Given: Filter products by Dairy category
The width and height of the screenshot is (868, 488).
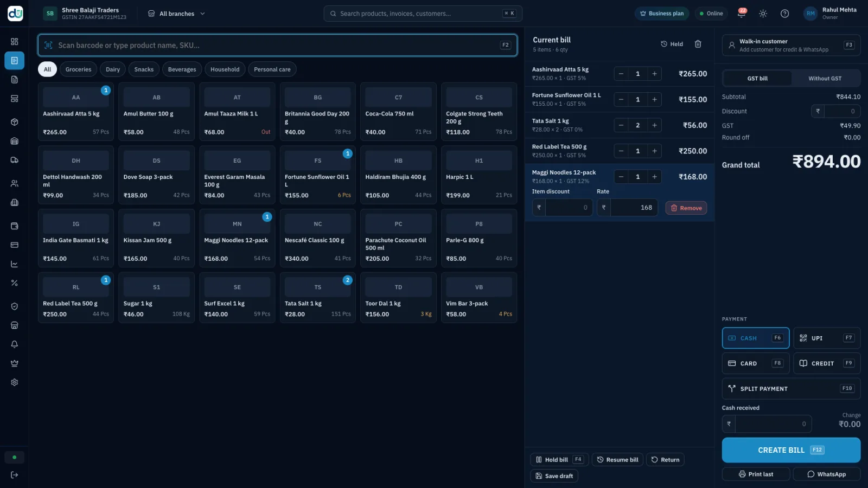Looking at the screenshot, I should 113,69.
